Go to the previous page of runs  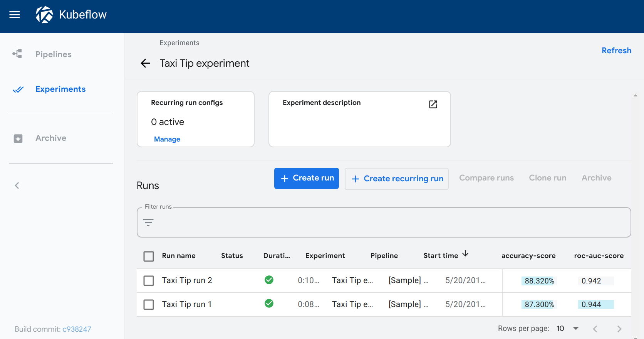595,329
